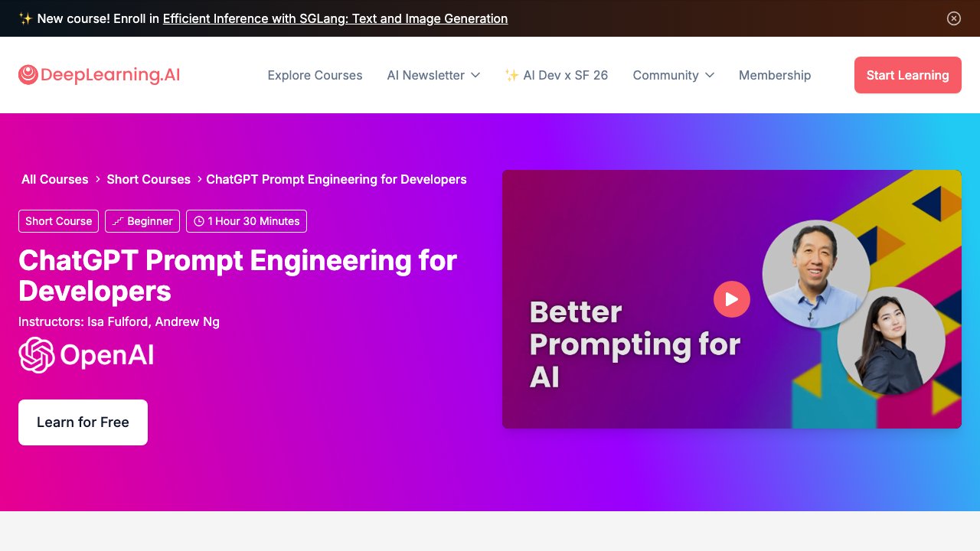This screenshot has height=551, width=980.
Task: Expand the AI Newsletter dropdown chevron
Action: [475, 75]
